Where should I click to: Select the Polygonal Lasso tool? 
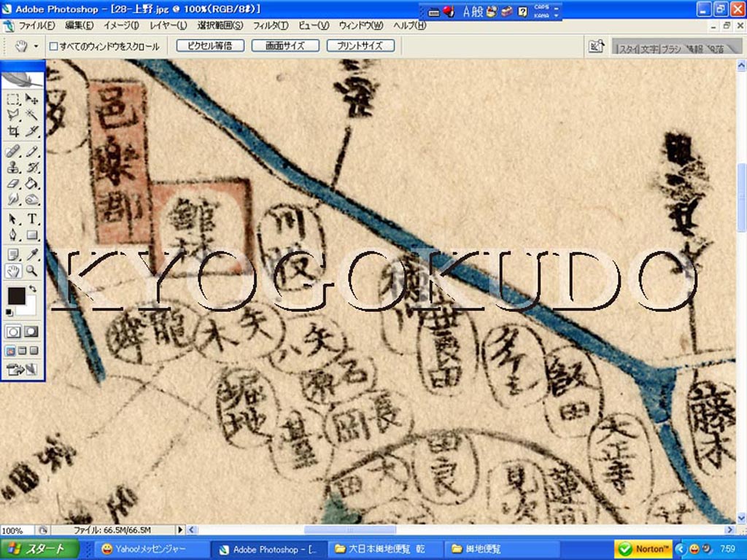(x=13, y=114)
